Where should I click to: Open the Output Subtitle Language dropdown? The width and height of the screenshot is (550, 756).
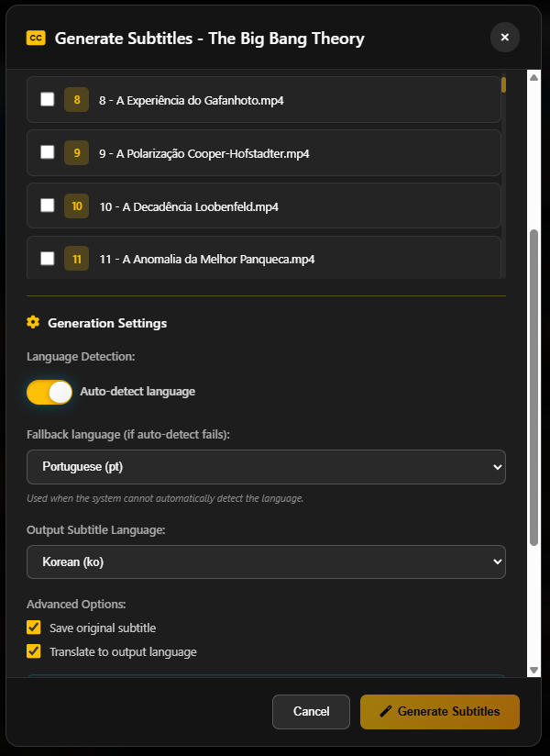click(266, 561)
